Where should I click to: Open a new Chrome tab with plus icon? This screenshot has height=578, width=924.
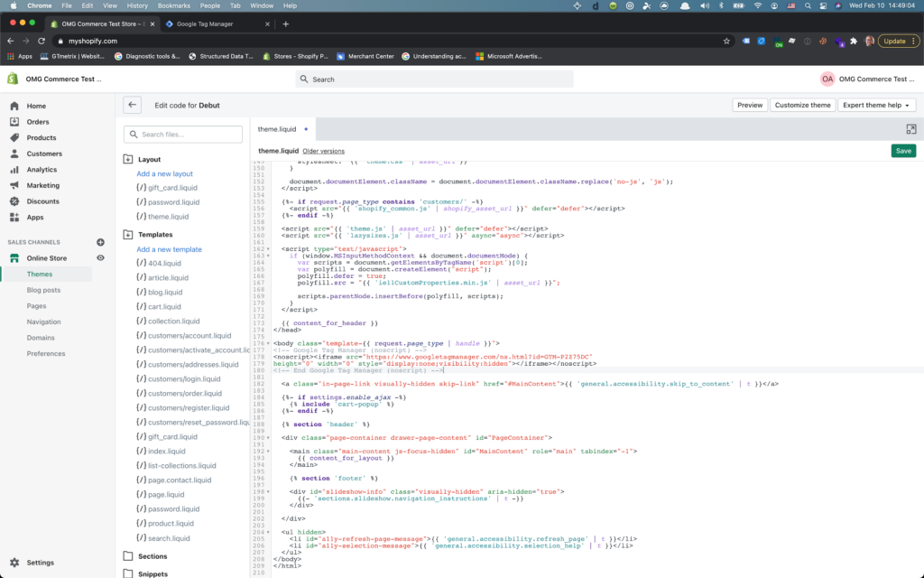click(286, 24)
